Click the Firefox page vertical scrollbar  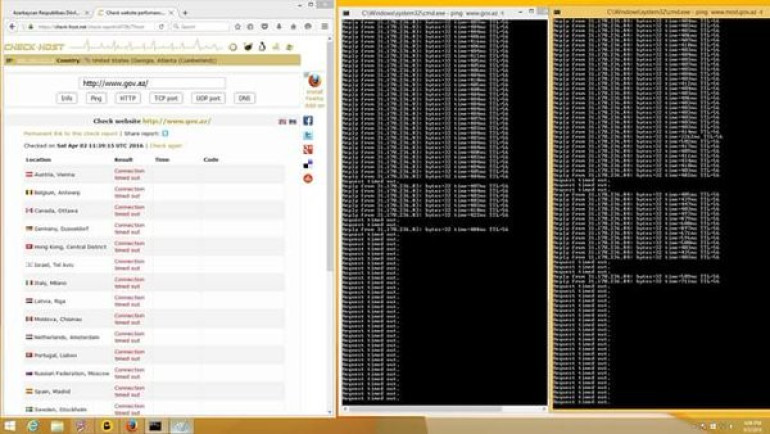[x=330, y=157]
